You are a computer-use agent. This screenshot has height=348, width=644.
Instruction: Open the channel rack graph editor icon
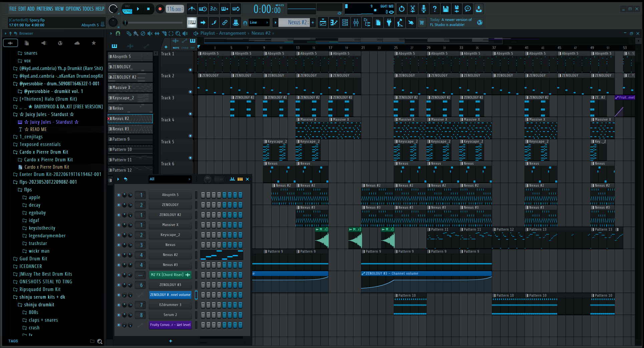(232, 179)
